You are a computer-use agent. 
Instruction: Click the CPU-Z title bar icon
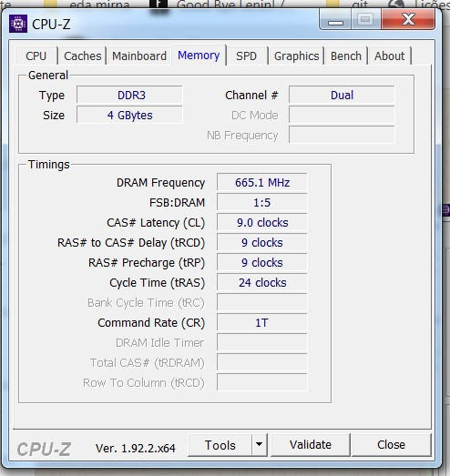18,24
